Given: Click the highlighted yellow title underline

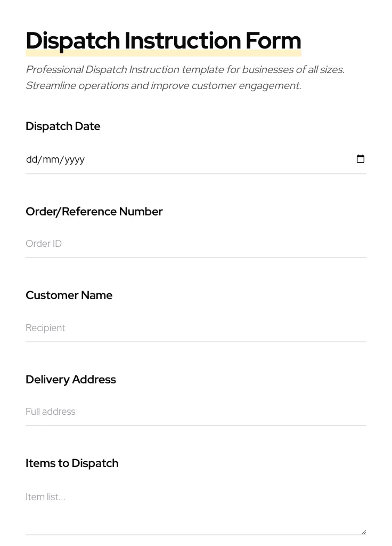Looking at the screenshot, I should click(x=164, y=52).
